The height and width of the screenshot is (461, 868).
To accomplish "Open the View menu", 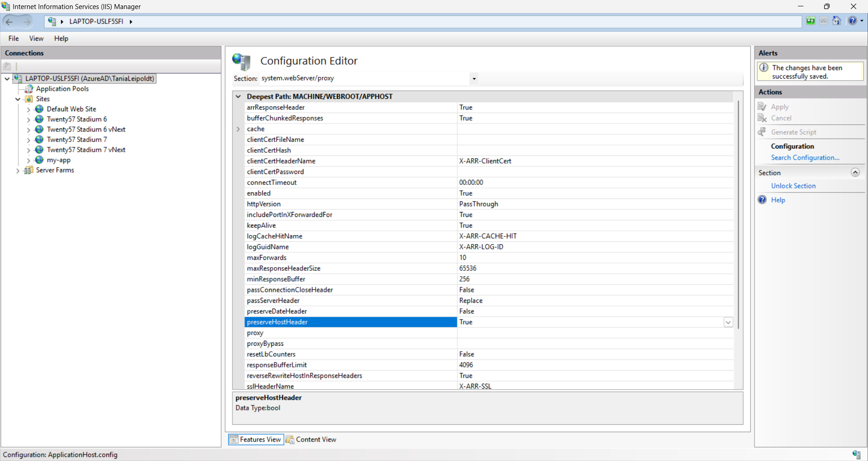I will 36,38.
